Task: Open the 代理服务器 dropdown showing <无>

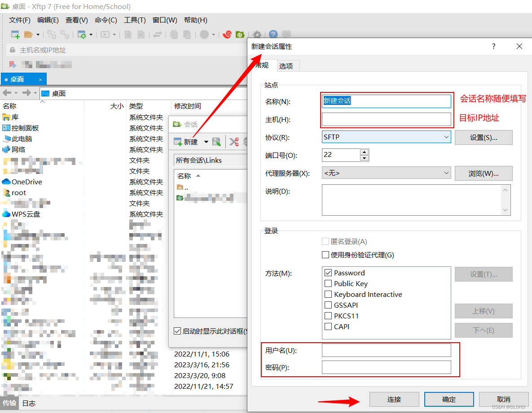Action: click(x=446, y=173)
